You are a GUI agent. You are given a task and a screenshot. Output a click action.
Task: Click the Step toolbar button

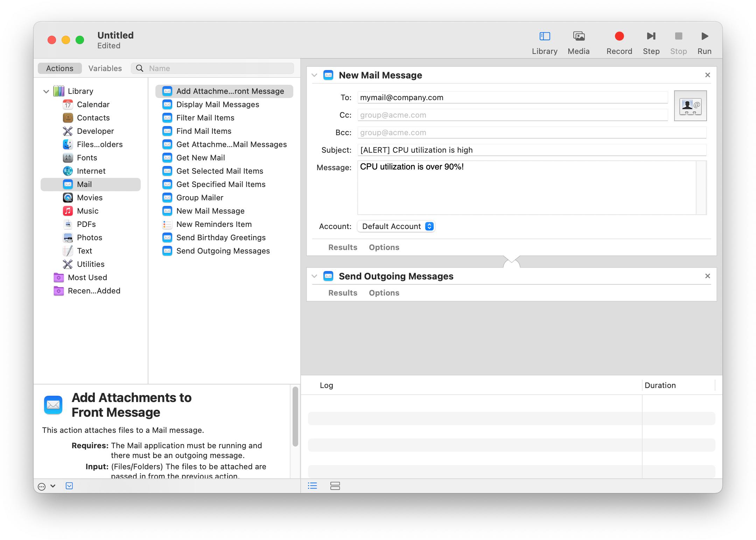click(651, 43)
